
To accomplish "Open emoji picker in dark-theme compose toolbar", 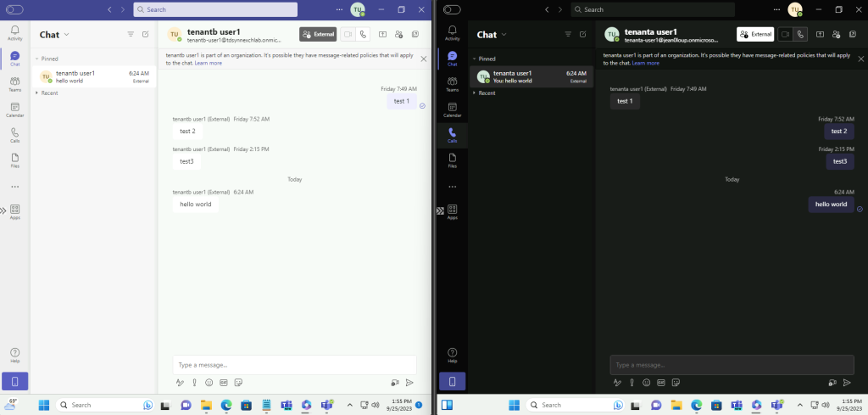I will 646,382.
